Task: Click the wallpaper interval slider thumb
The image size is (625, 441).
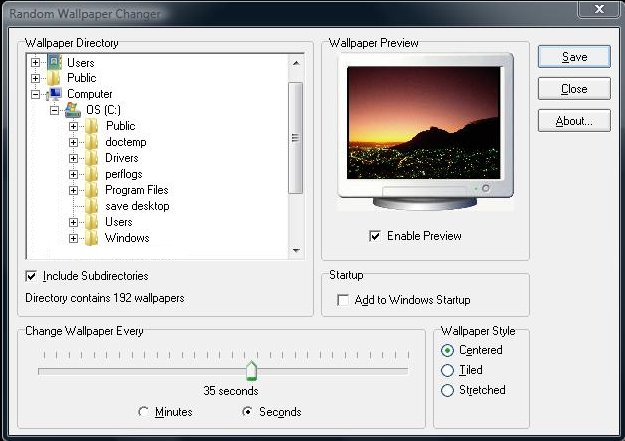Action: 252,371
